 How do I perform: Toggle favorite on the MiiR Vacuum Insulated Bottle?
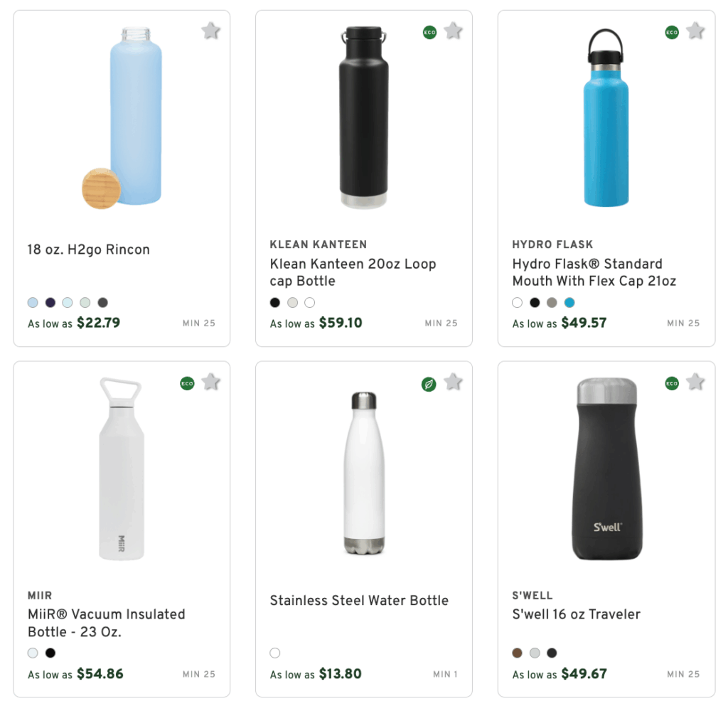coord(210,383)
